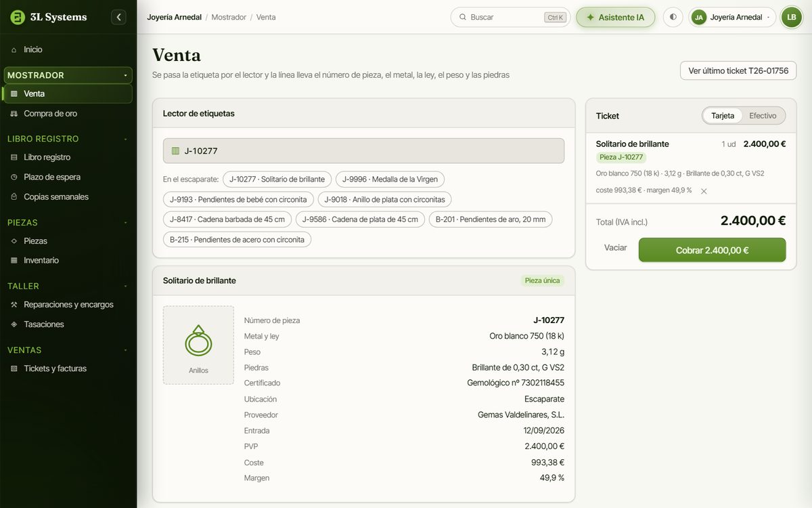Open Copias semanales
This screenshot has width=812, height=508.
click(68, 196)
